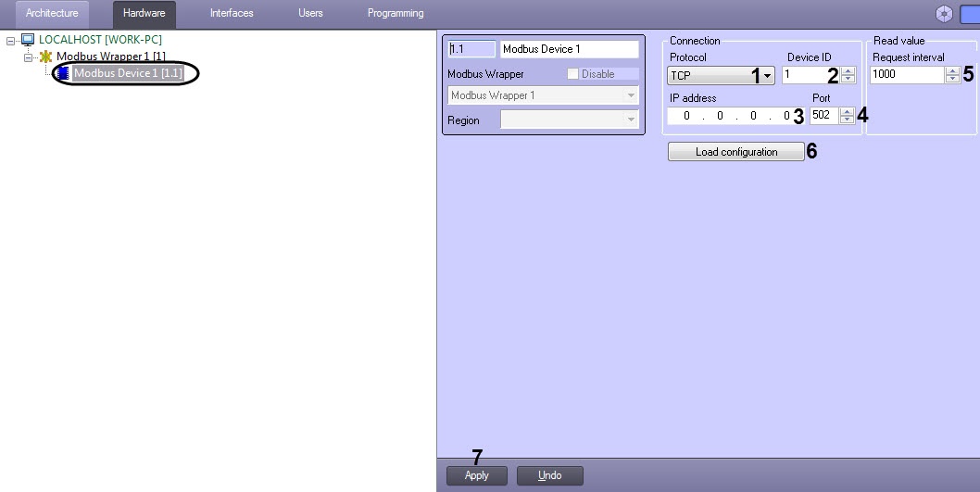
Task: Increase the Port number
Action: coord(847,111)
